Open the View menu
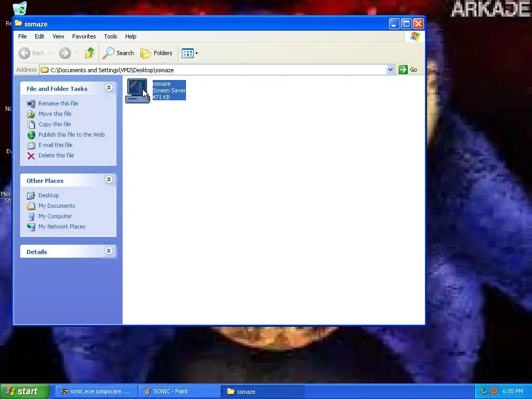The height and width of the screenshot is (399, 532). 58,36
